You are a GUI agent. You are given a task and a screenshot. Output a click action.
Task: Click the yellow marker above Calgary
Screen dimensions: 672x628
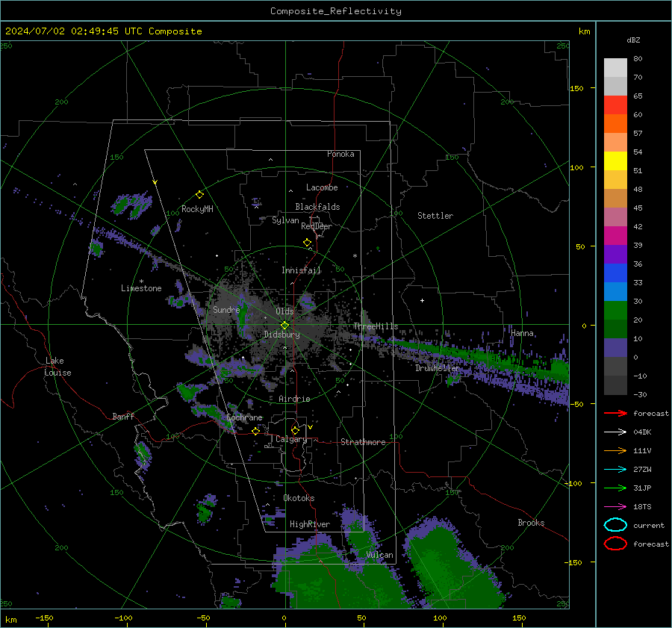click(295, 430)
